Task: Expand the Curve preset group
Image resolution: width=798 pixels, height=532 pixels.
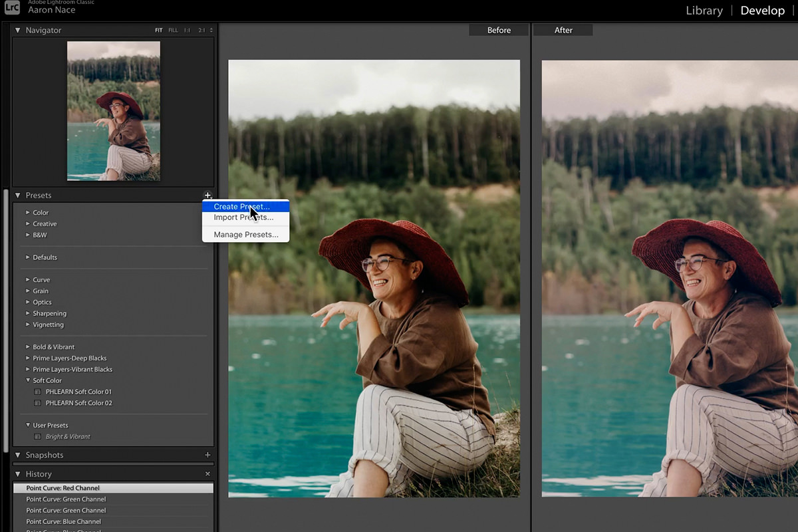Action: 41,279
